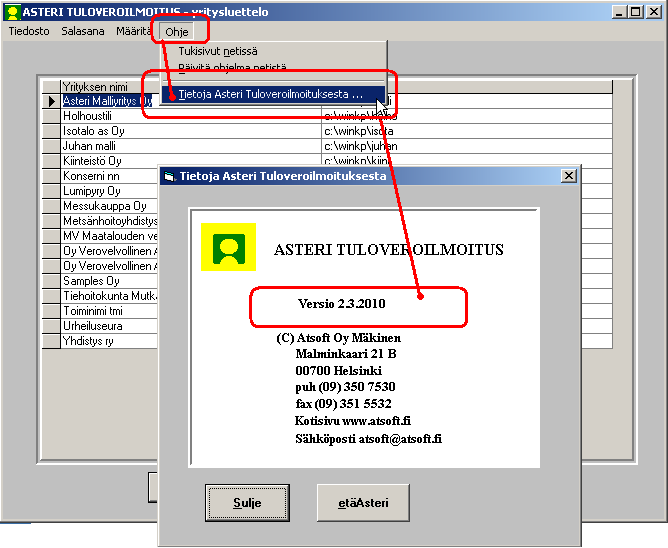Open the Tiedosto menu
The height and width of the screenshot is (548, 668).
pyautogui.click(x=29, y=31)
